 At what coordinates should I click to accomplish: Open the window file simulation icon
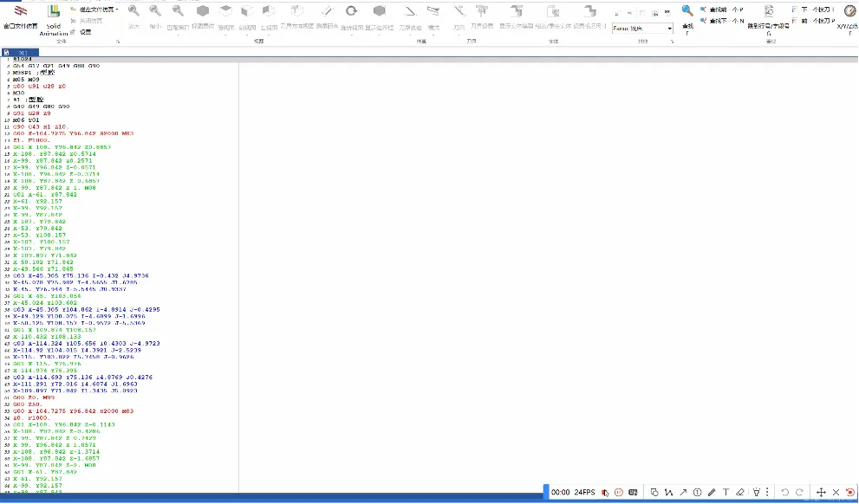20,11
